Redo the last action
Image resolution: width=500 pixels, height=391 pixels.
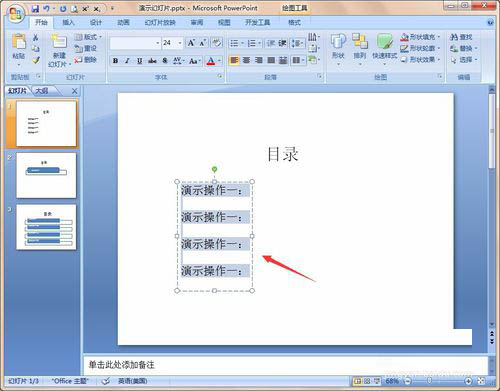pos(63,9)
